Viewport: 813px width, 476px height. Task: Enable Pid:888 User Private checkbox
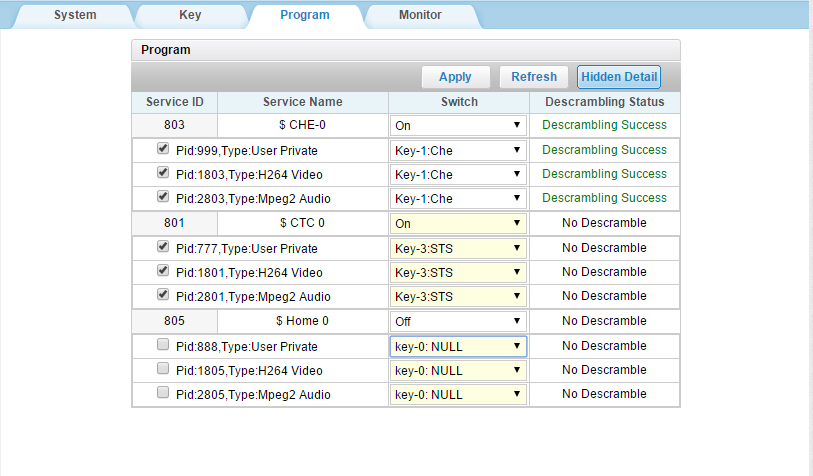[163, 345]
